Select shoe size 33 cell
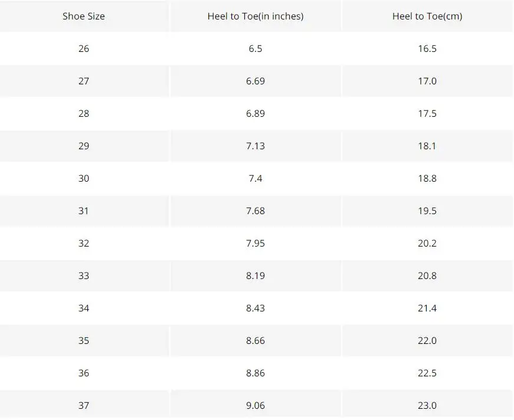This screenshot has height=420, width=514. (x=84, y=275)
